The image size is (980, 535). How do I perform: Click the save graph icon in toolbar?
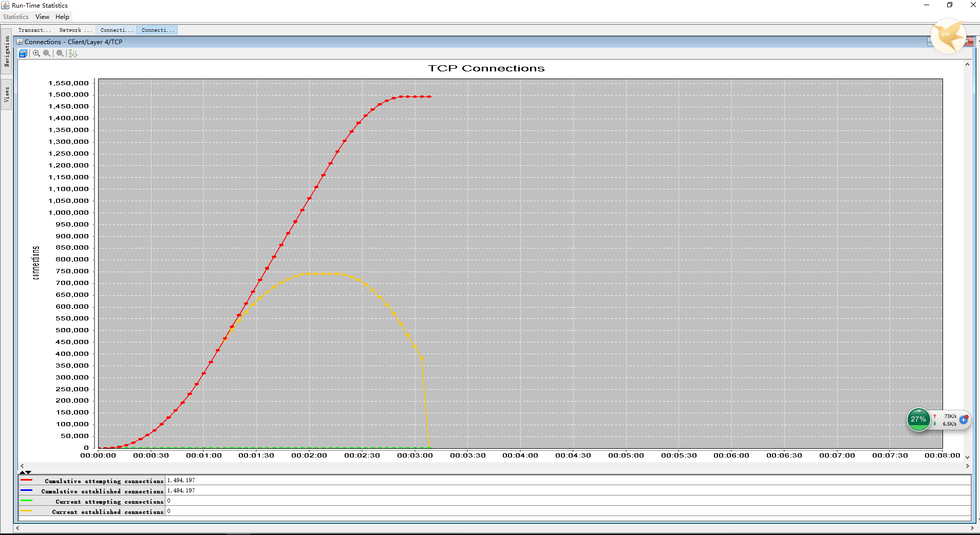coord(23,53)
